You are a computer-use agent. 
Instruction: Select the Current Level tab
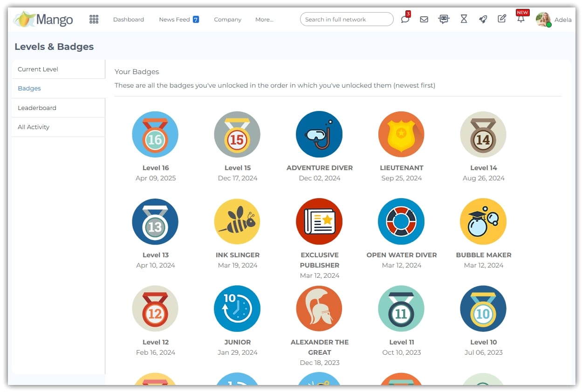38,69
